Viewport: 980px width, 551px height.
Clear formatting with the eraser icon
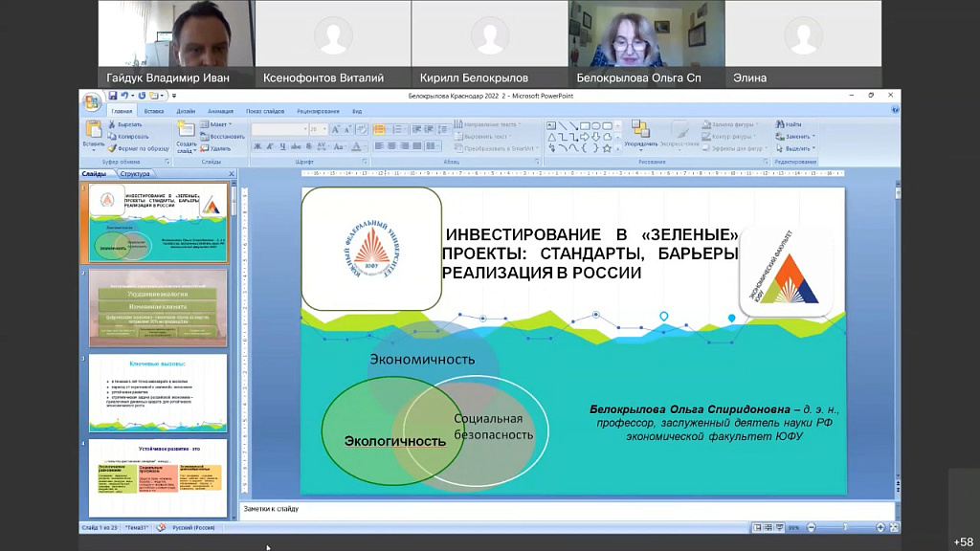point(361,129)
